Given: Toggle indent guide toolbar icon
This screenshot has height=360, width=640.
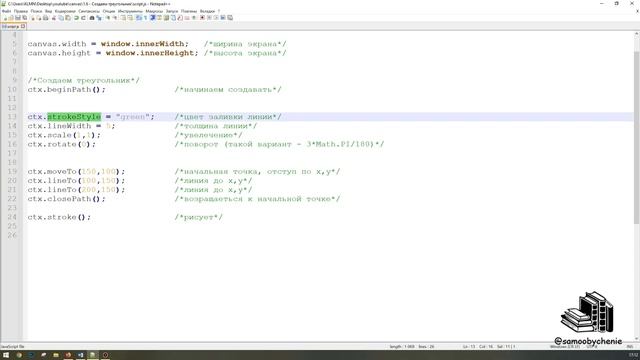Looking at the screenshot, I should click(x=152, y=18).
